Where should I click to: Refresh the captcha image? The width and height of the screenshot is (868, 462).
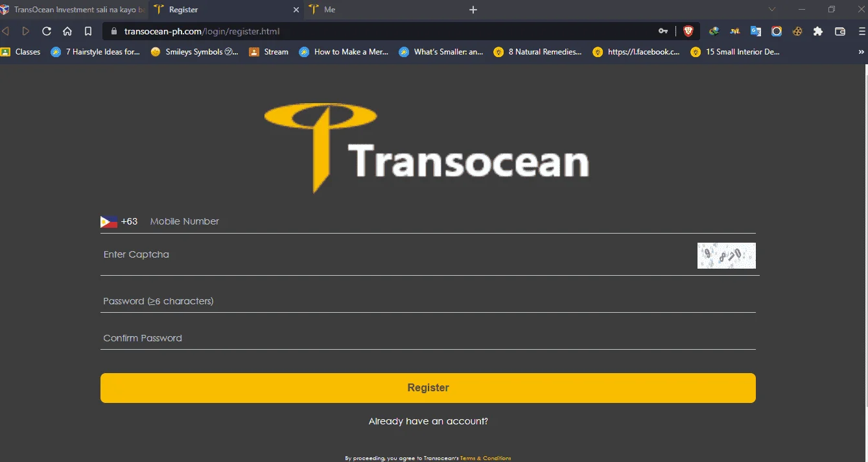click(726, 255)
